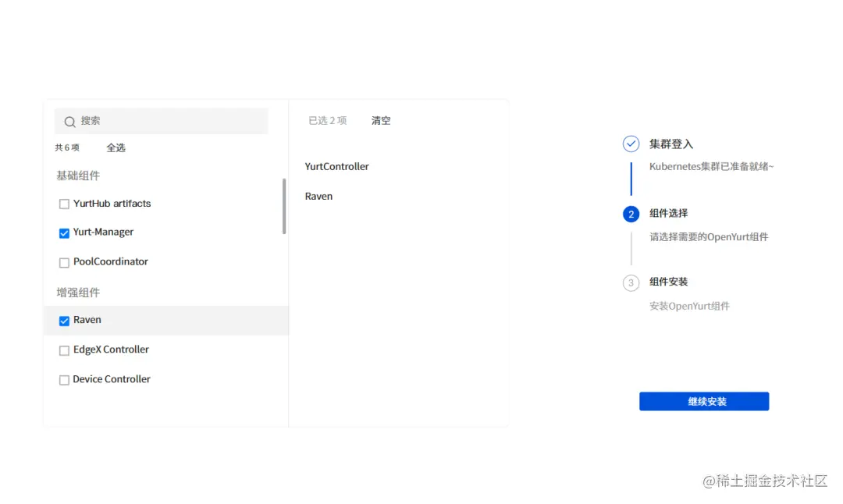Enable the YurtHub artifacts checkbox

tap(64, 204)
